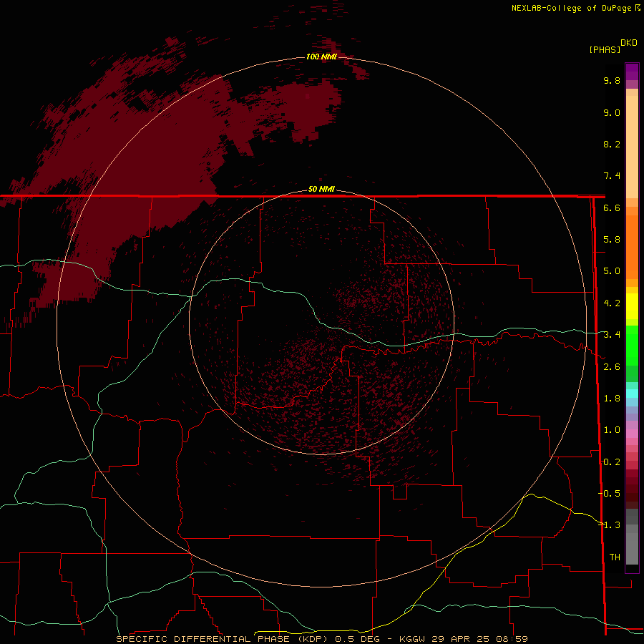Click the 4.2 legend value
The image size is (644, 644).
612,303
